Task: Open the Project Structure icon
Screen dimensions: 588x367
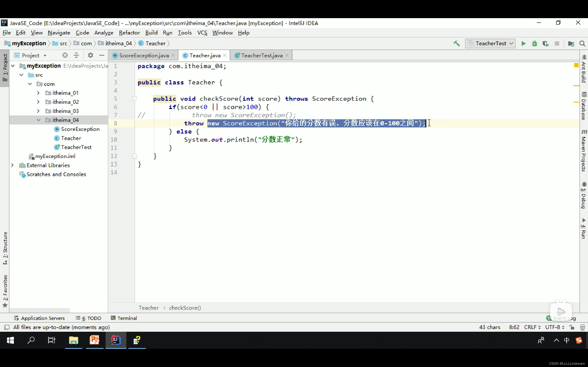Action: 571,43
